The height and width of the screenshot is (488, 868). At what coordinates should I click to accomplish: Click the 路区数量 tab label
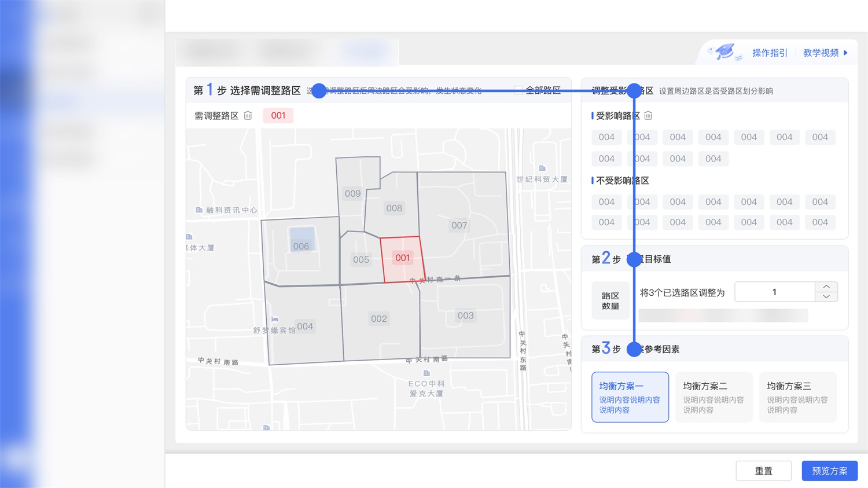[x=610, y=300]
